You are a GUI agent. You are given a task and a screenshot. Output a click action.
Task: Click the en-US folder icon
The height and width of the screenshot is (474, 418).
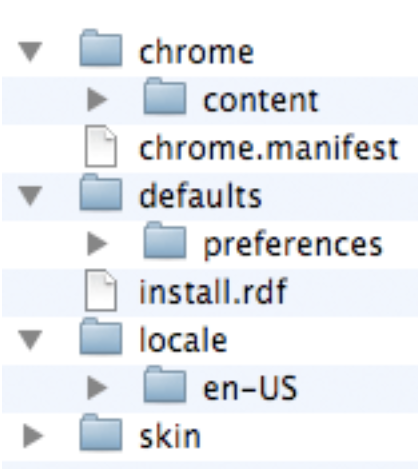click(x=165, y=384)
